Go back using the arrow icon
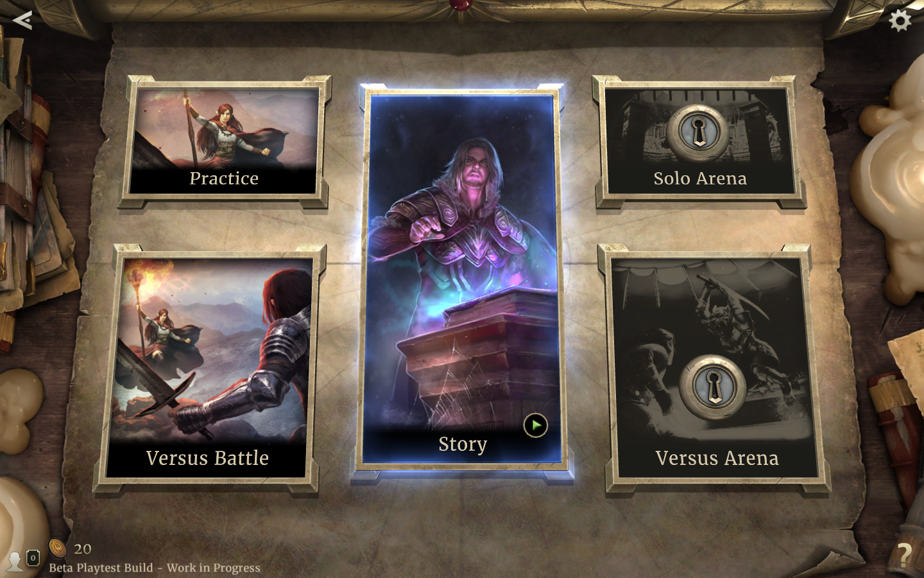 coord(22,21)
